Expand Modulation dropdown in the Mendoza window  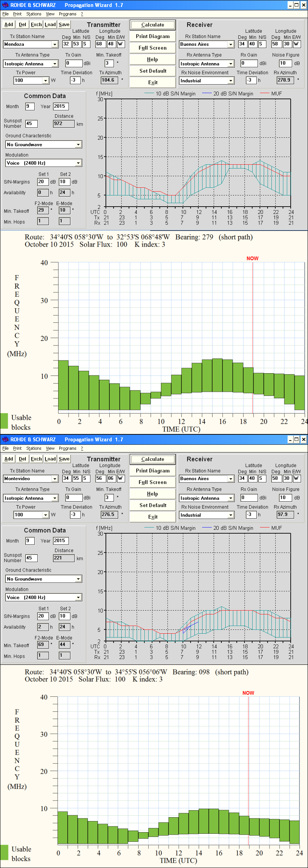79,163
